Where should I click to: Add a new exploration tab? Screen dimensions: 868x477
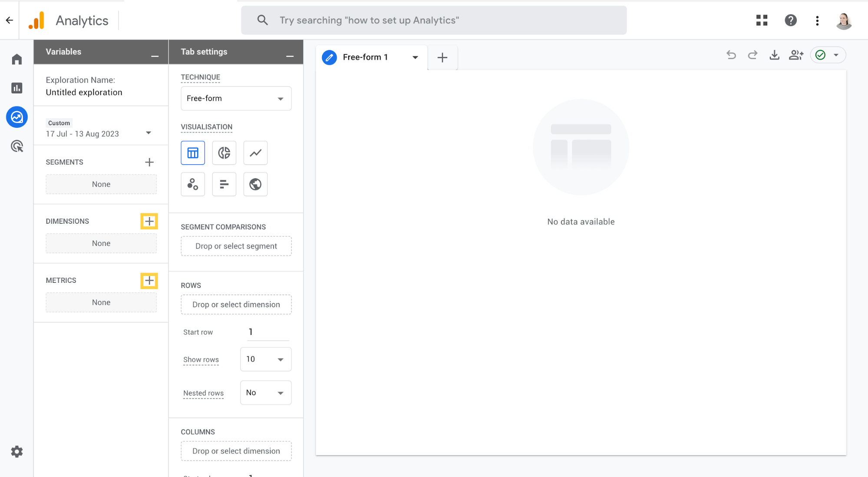(x=442, y=57)
